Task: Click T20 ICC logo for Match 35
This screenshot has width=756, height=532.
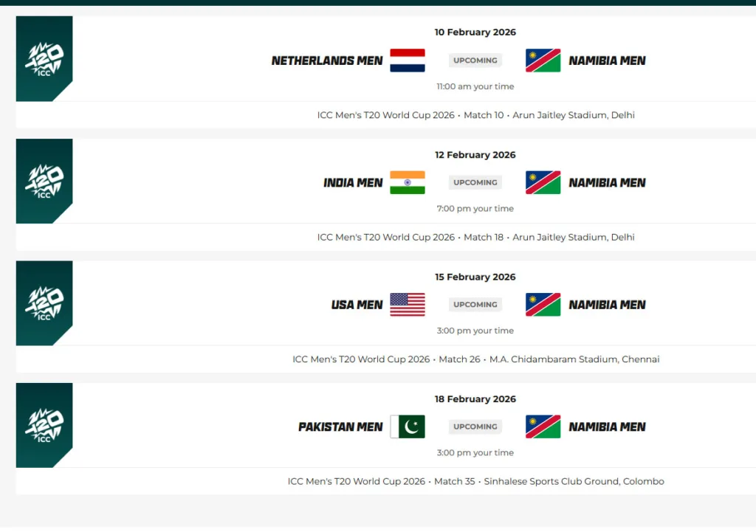Action: pos(44,425)
